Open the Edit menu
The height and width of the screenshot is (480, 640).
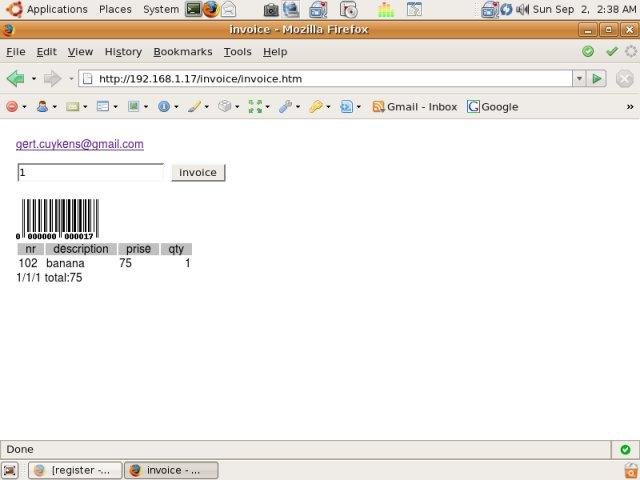click(x=47, y=52)
